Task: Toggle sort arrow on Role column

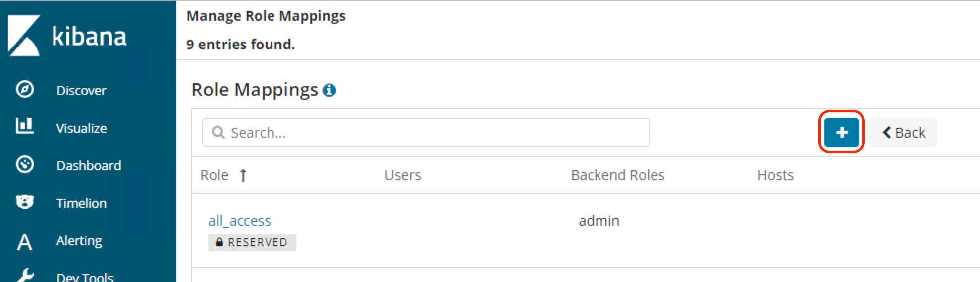Action: point(243,176)
